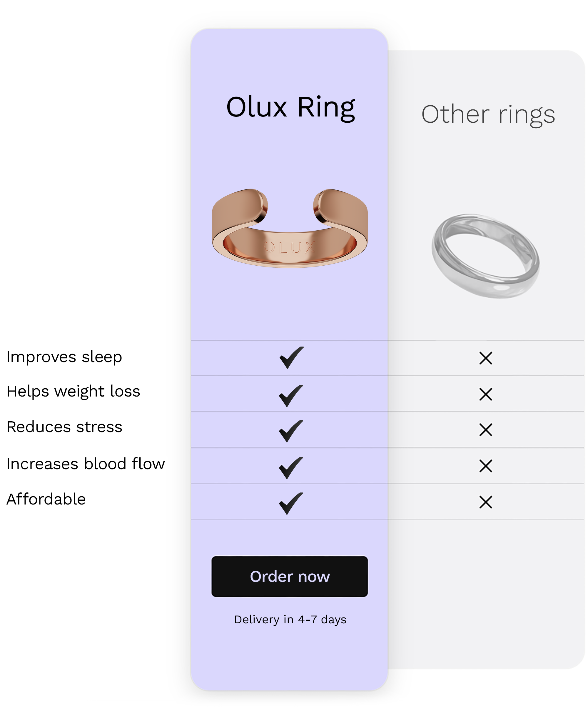Click the Other rings column heading
588x716 pixels.
(x=488, y=114)
